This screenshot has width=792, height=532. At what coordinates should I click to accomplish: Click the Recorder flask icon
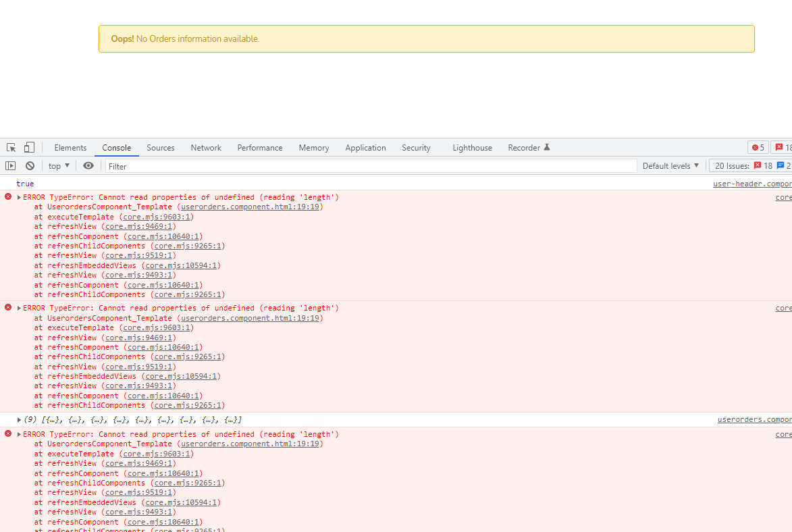(546, 148)
